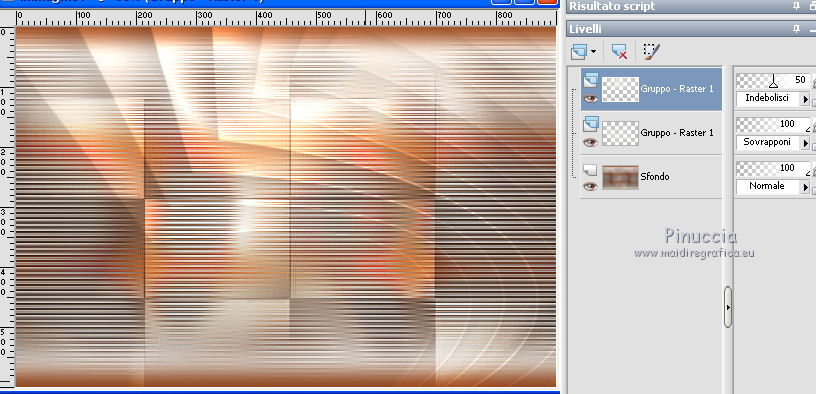
Task: Click the opacity slider set to 50
Action: 773,81
